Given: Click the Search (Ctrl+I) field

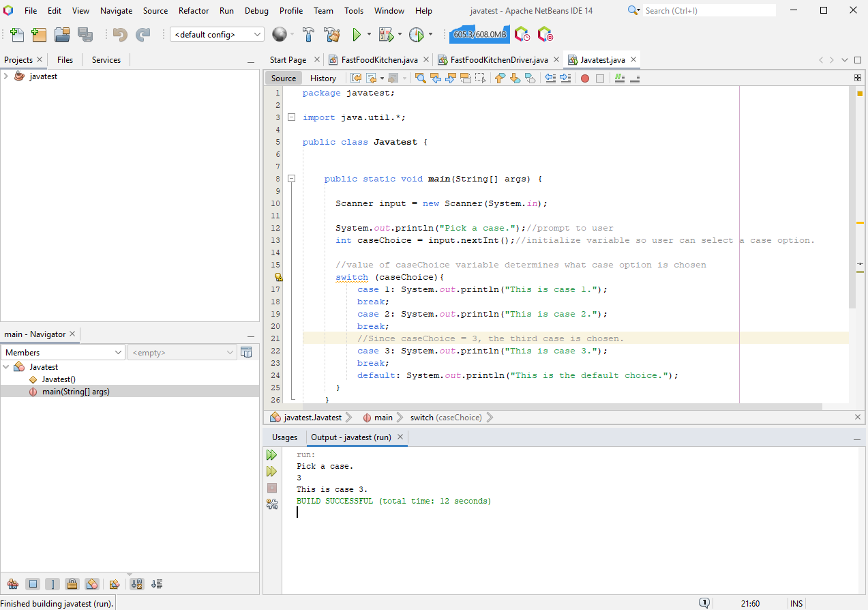Looking at the screenshot, I should tap(709, 11).
